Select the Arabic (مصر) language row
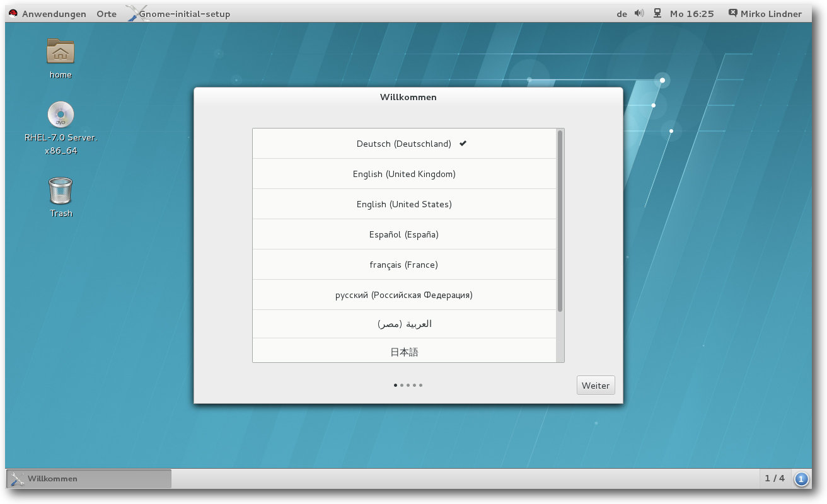 pyautogui.click(x=404, y=324)
